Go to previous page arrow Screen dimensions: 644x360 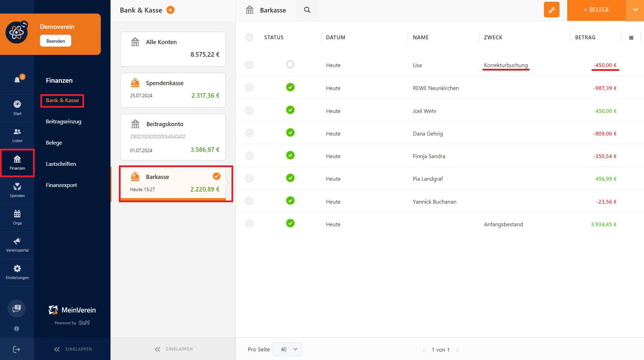pos(424,350)
